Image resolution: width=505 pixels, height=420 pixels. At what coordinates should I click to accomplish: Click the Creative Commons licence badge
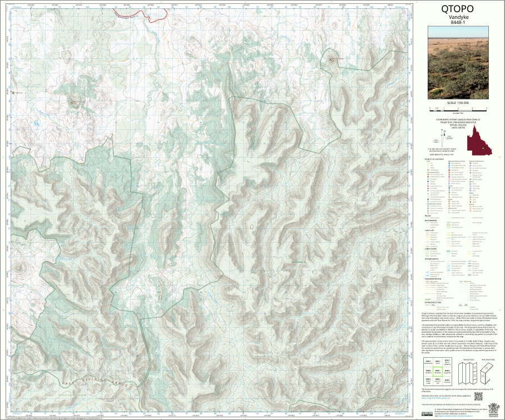tap(427, 413)
